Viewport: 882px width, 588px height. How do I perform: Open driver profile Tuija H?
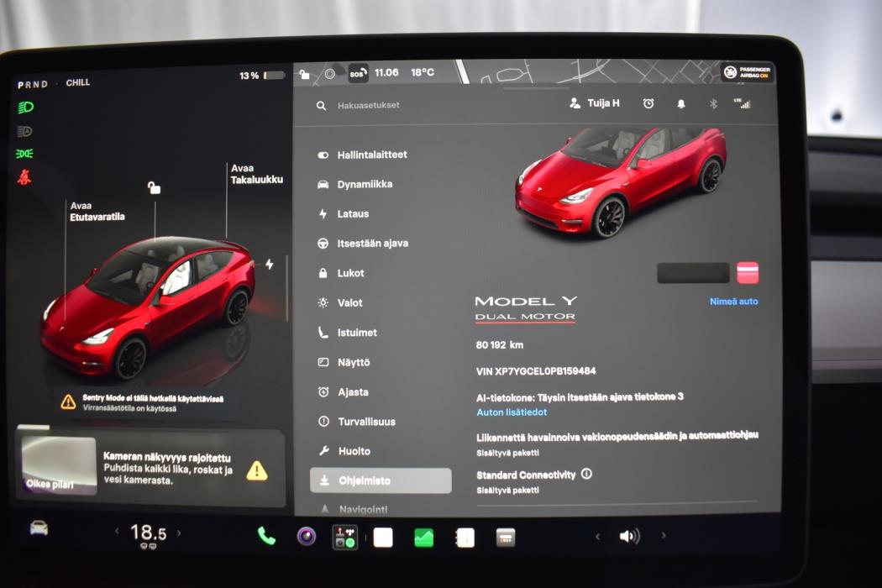point(594,103)
